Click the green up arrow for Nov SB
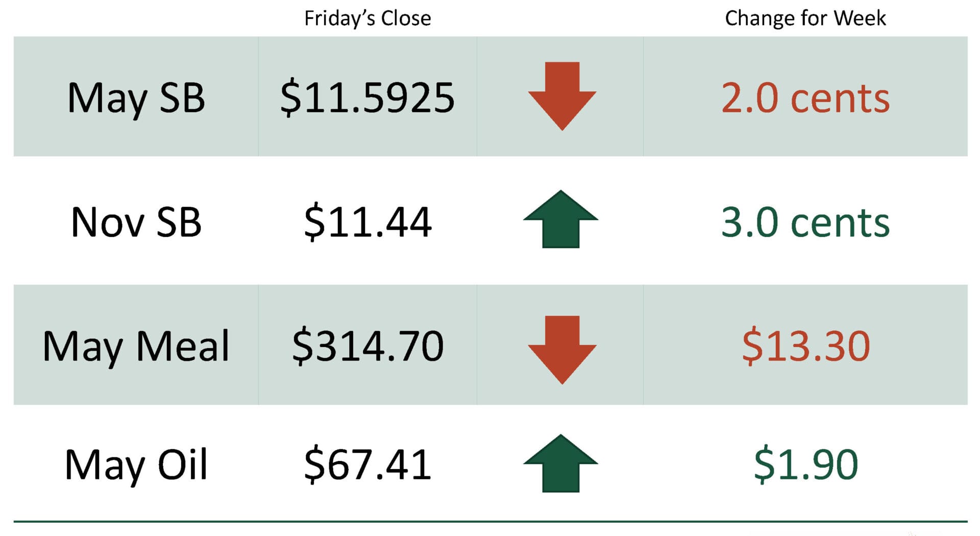The width and height of the screenshot is (980, 536). coord(560,219)
